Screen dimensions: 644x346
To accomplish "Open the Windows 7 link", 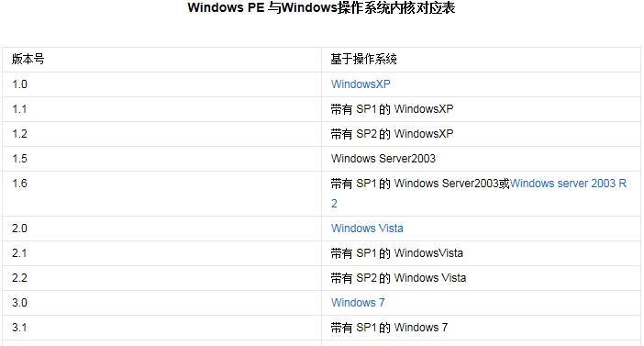I will [x=358, y=303].
